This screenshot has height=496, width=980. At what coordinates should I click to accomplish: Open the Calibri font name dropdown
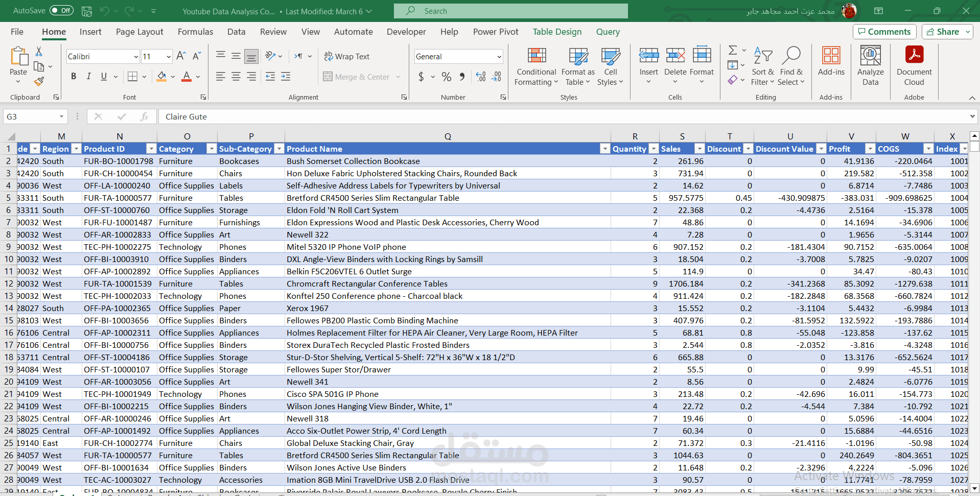click(136, 57)
